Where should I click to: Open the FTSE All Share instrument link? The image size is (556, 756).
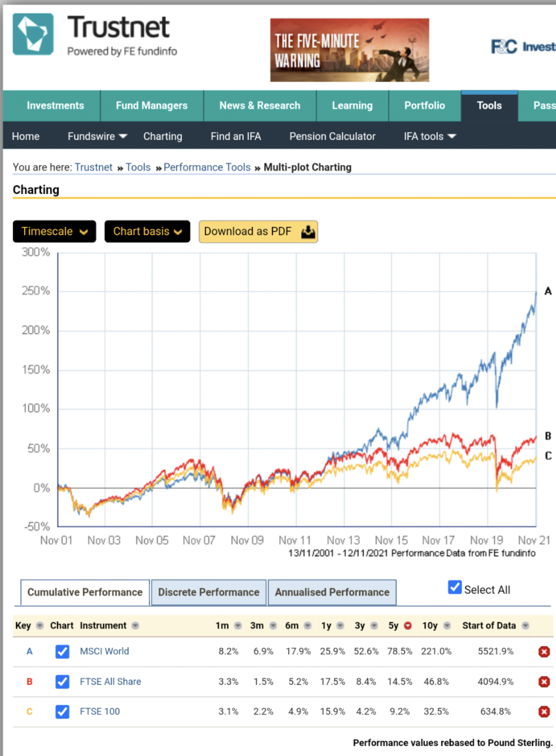[110, 681]
